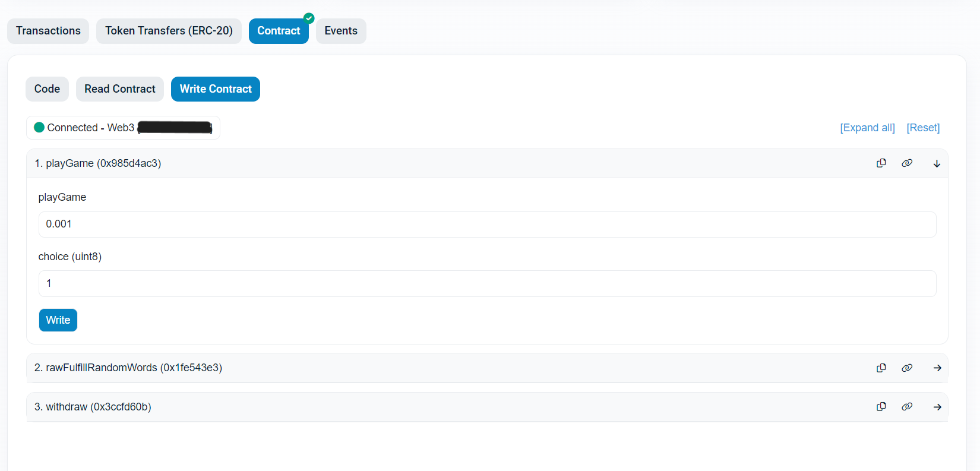Screen dimensions: 980x471
Task: Copy permalink icon for withdraw method
Action: (907, 407)
